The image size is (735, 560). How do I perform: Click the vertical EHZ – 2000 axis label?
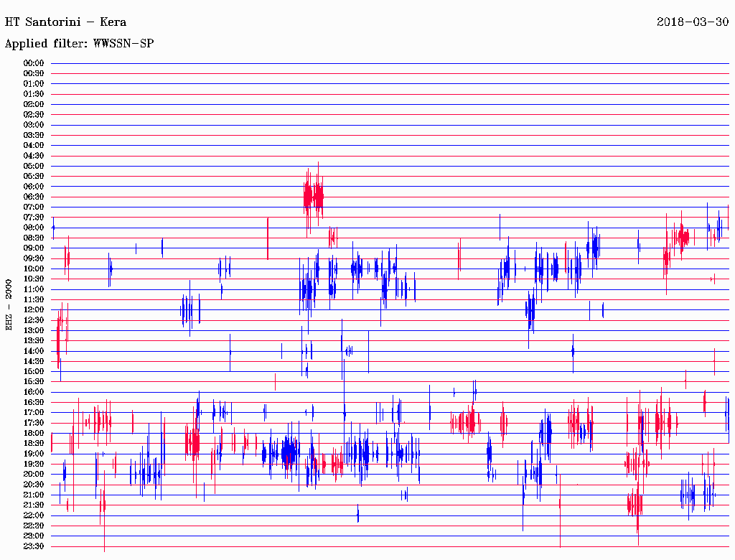point(9,304)
